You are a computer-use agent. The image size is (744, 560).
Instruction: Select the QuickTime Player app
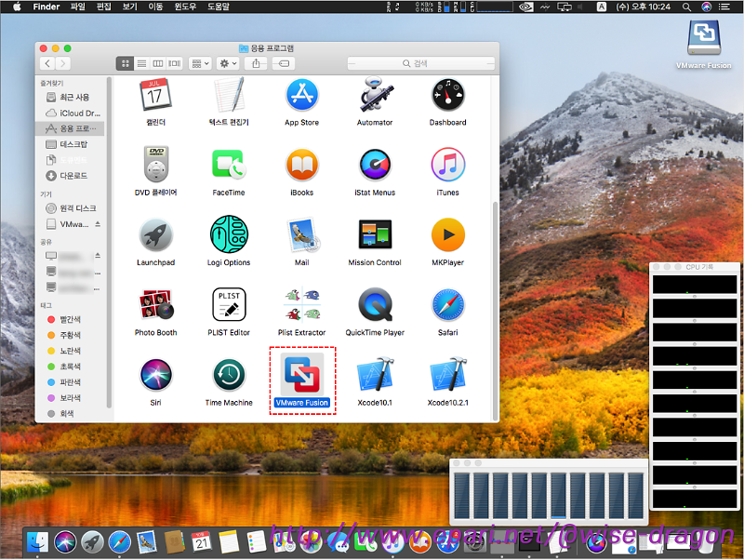point(375,305)
